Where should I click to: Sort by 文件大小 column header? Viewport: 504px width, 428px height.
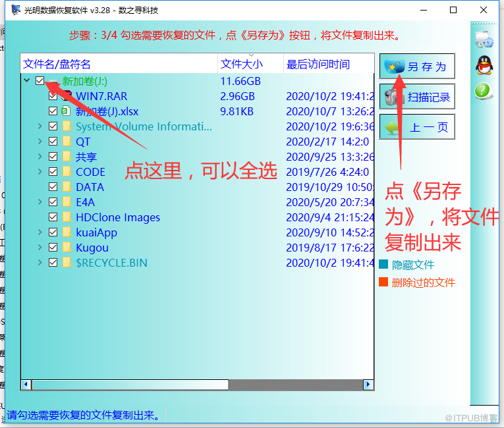pos(251,64)
